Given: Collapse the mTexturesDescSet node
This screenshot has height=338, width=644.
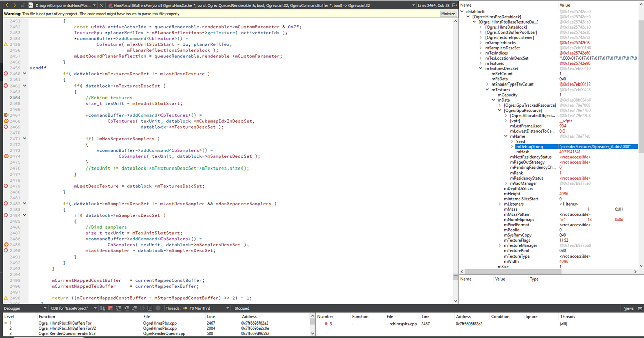Looking at the screenshot, I should coord(481,69).
